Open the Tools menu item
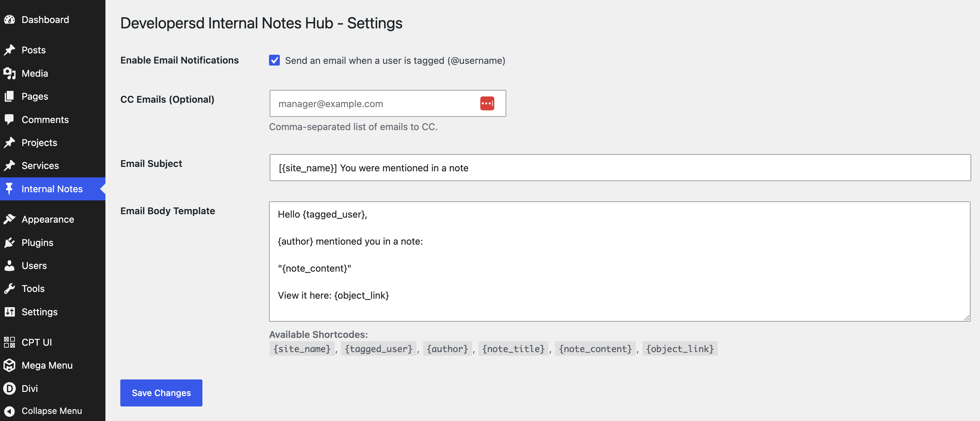The image size is (980, 421). pyautogui.click(x=52, y=289)
